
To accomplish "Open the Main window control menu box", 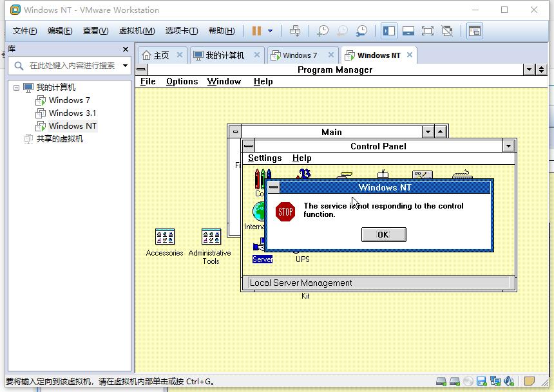I will (235, 132).
